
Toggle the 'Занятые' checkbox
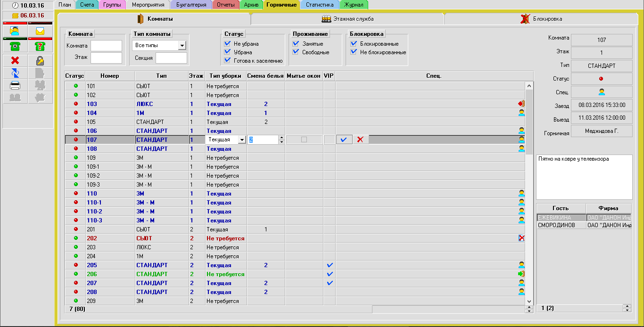[x=296, y=44]
